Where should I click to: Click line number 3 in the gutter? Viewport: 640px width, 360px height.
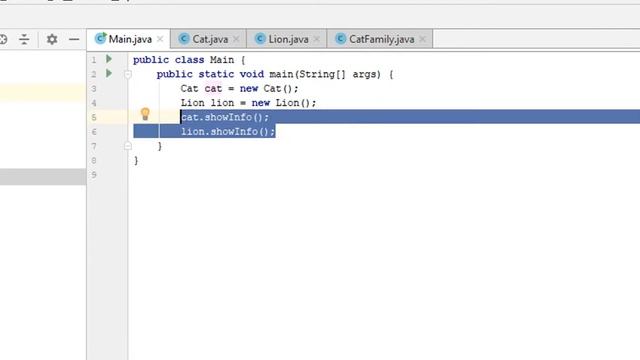pyautogui.click(x=94, y=89)
